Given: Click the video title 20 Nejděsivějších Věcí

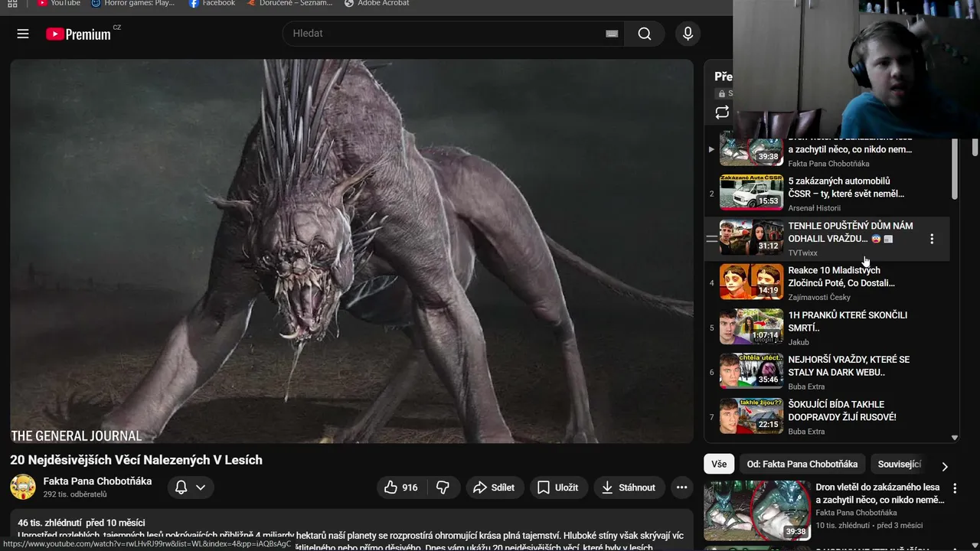Looking at the screenshot, I should tap(136, 460).
